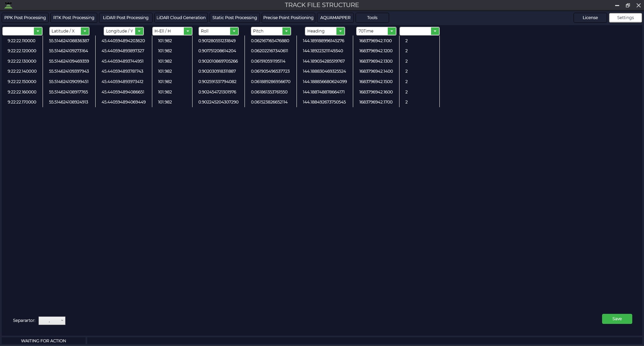Screen dimensions: 644x346
Task: Click time value 1683796942.1700
Action: tap(376, 102)
